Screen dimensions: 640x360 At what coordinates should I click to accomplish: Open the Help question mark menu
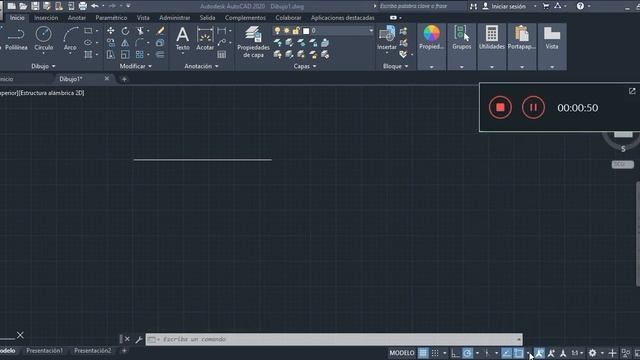(x=580, y=6)
